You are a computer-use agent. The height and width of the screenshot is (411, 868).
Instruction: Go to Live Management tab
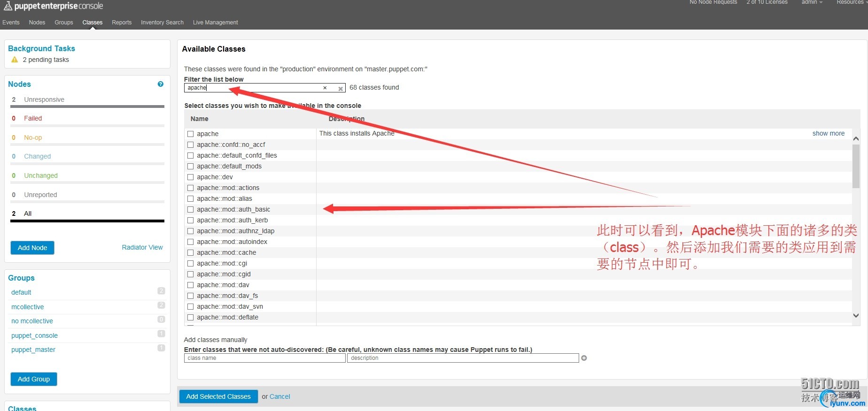point(216,23)
